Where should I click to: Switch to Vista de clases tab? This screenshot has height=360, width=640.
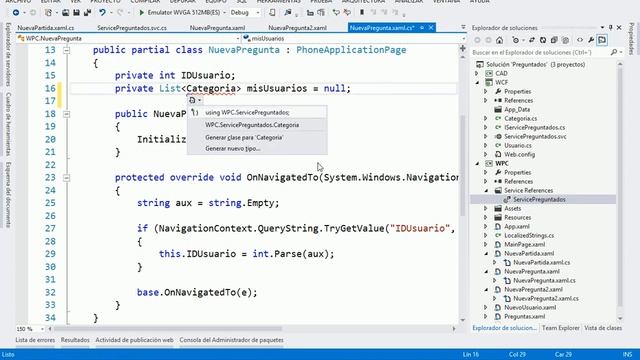click(x=603, y=328)
